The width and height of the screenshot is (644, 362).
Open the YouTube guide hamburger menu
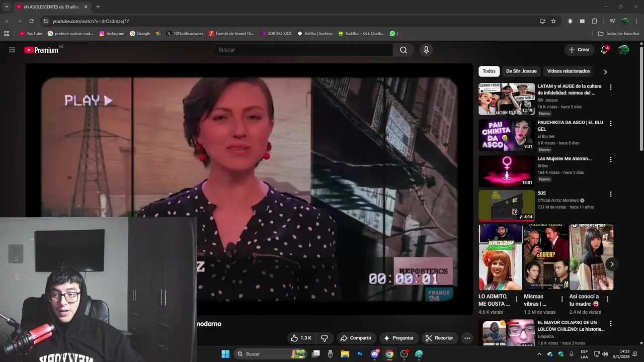[12, 50]
